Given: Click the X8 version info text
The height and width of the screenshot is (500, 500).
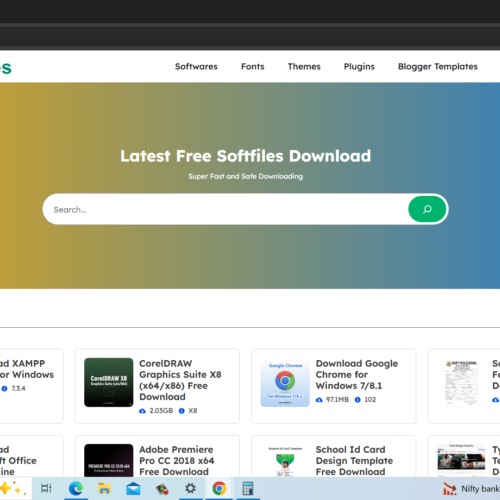Looking at the screenshot, I should coord(193,411).
